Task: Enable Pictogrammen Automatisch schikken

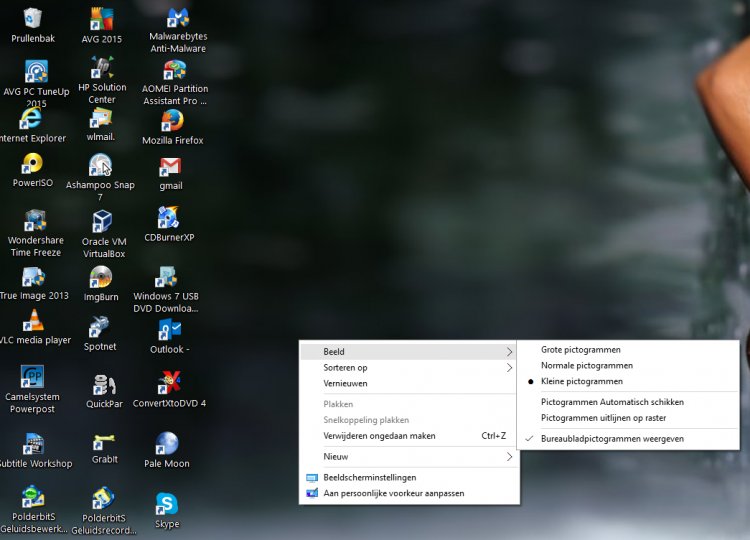Action: [x=612, y=402]
